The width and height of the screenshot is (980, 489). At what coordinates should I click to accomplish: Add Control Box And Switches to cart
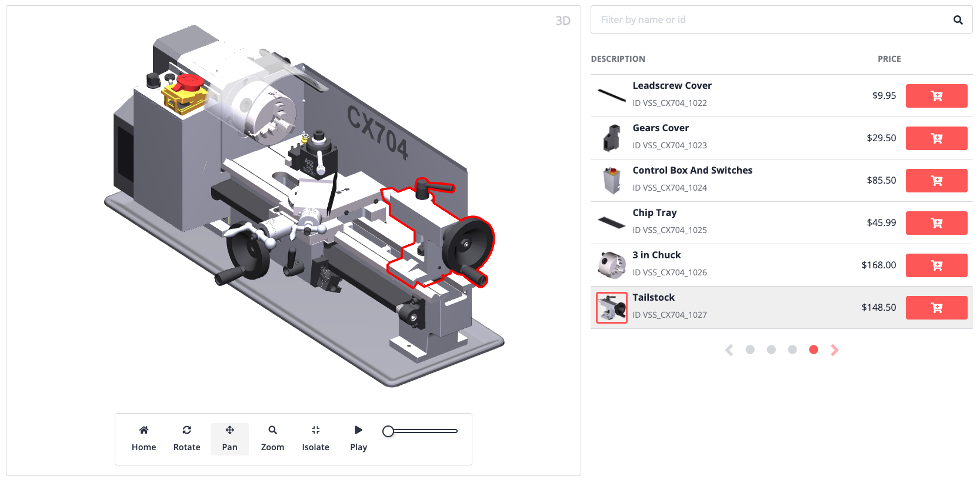point(936,181)
